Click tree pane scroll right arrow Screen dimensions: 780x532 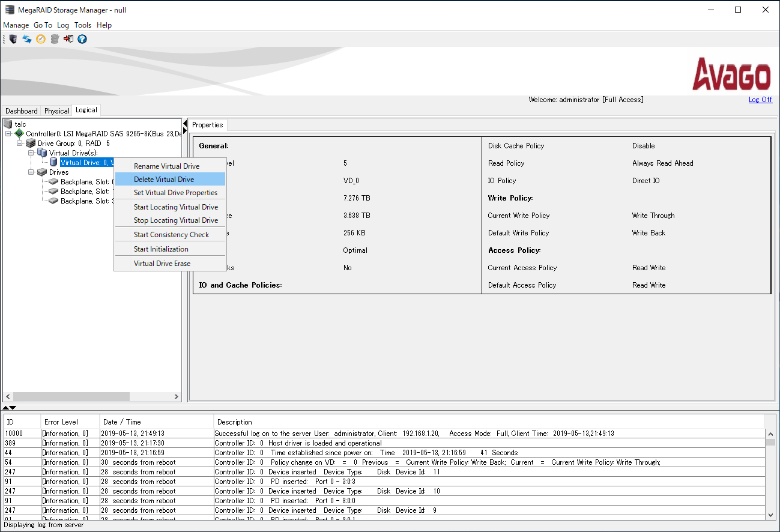177,397
